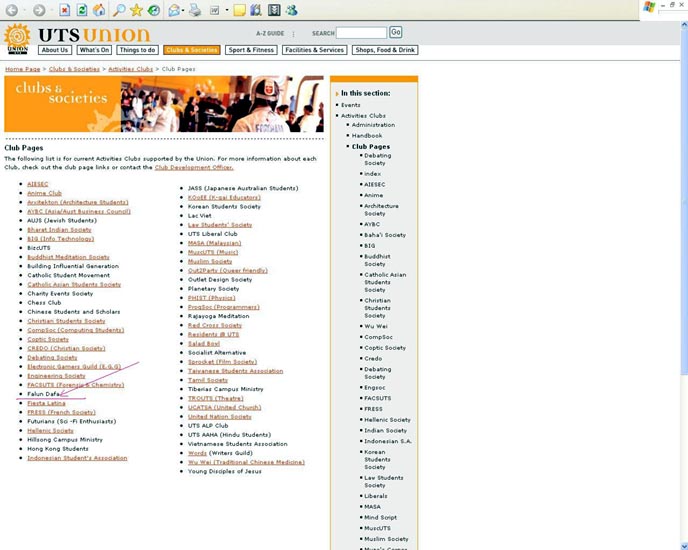Click the UTS Union sun logo
Viewport: 688px width, 550px height.
pyautogui.click(x=18, y=38)
